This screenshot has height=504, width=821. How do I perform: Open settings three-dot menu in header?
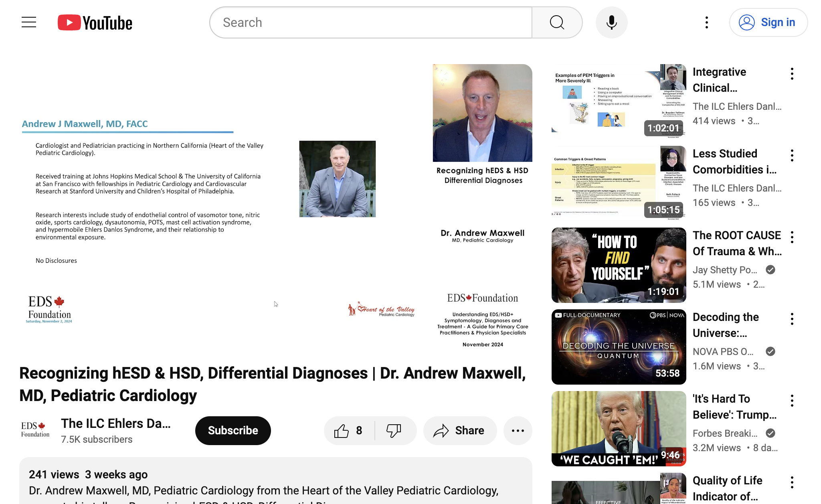coord(707,22)
